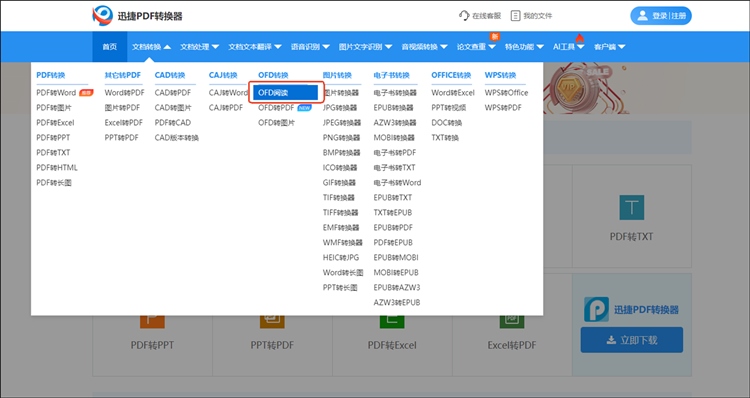Click the PDF转PPT tile label

[x=152, y=345]
